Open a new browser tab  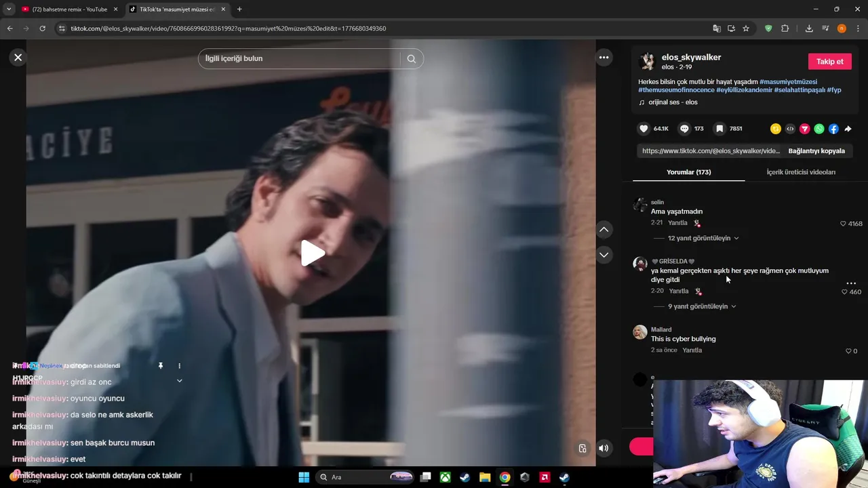pyautogui.click(x=239, y=9)
